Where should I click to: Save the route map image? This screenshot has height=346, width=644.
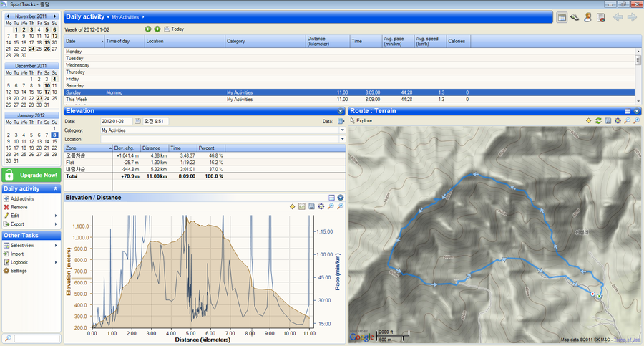pos(608,120)
